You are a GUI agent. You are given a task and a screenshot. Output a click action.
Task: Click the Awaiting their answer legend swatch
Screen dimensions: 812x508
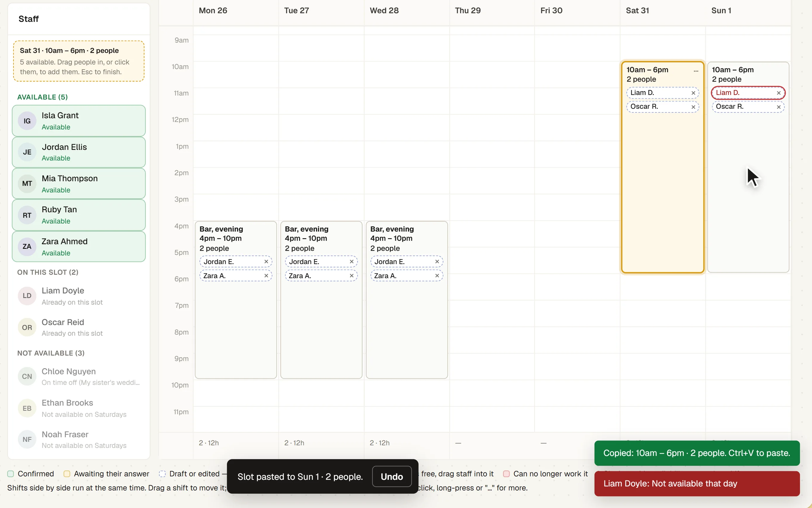(x=67, y=474)
